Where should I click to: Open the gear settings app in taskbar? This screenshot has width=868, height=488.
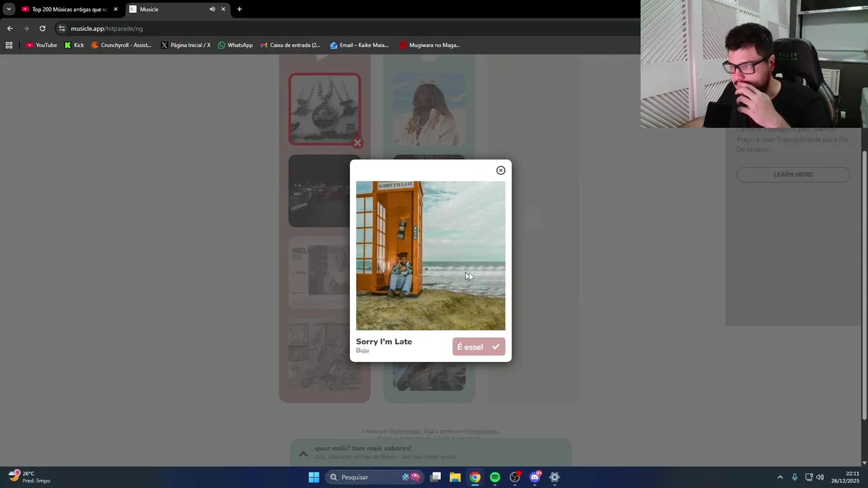click(555, 477)
